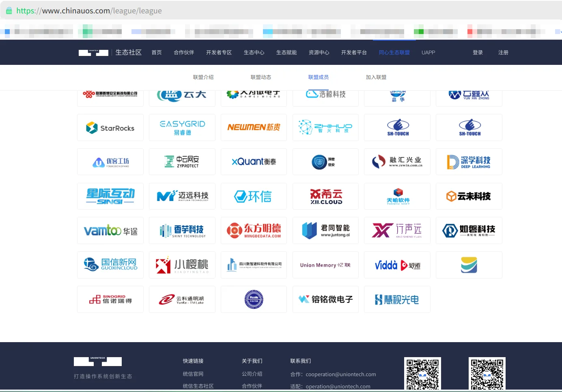Click 资源中心 in the top navigation
The width and height of the screenshot is (562, 392).
coord(319,53)
